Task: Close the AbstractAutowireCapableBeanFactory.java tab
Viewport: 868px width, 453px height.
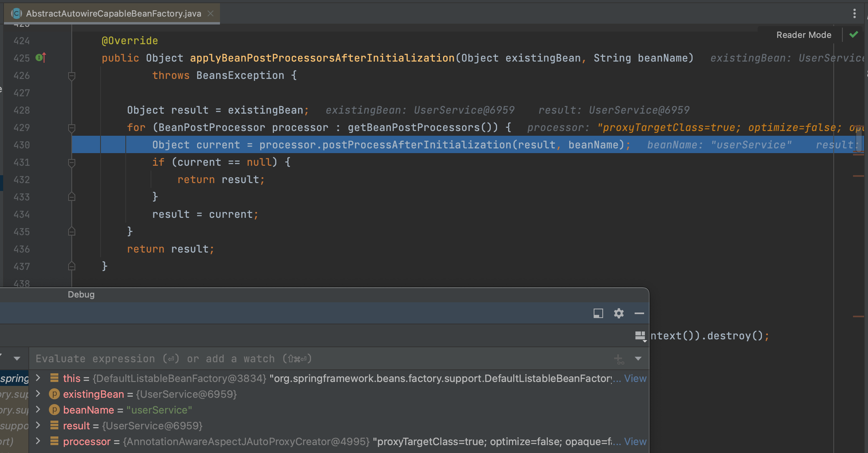Action: pyautogui.click(x=210, y=13)
